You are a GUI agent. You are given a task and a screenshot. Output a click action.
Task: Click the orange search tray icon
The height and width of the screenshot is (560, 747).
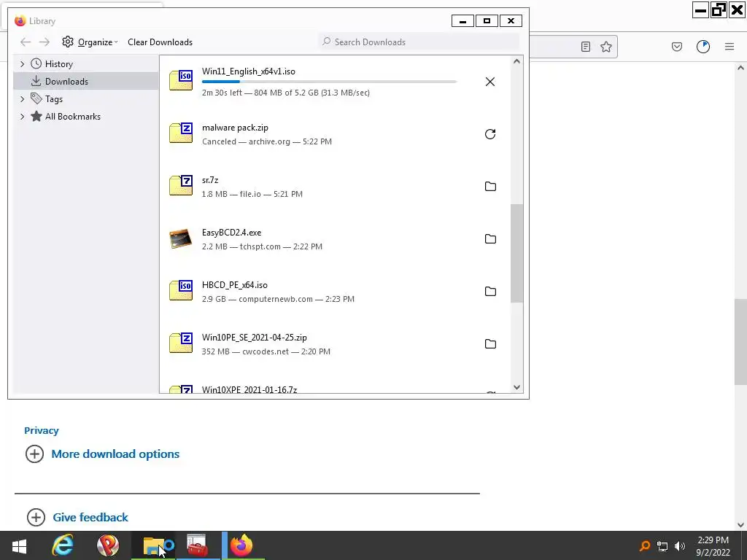[645, 546]
